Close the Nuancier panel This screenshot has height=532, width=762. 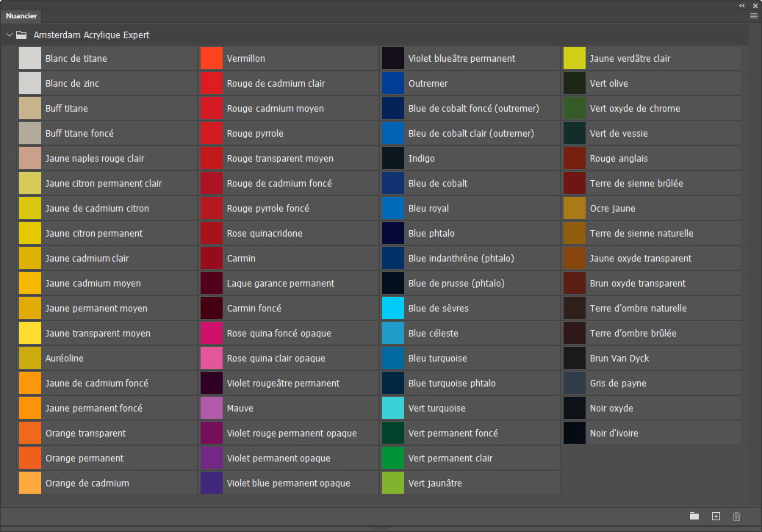point(755,5)
